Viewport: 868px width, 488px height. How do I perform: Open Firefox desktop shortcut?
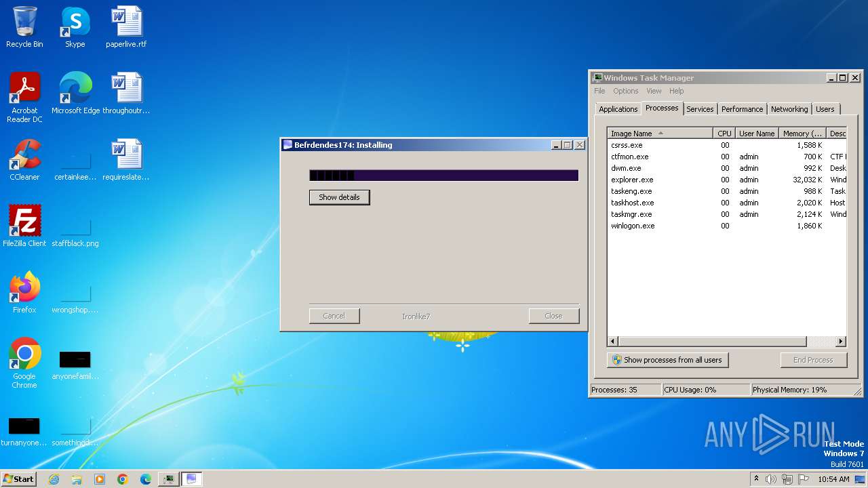[24, 293]
